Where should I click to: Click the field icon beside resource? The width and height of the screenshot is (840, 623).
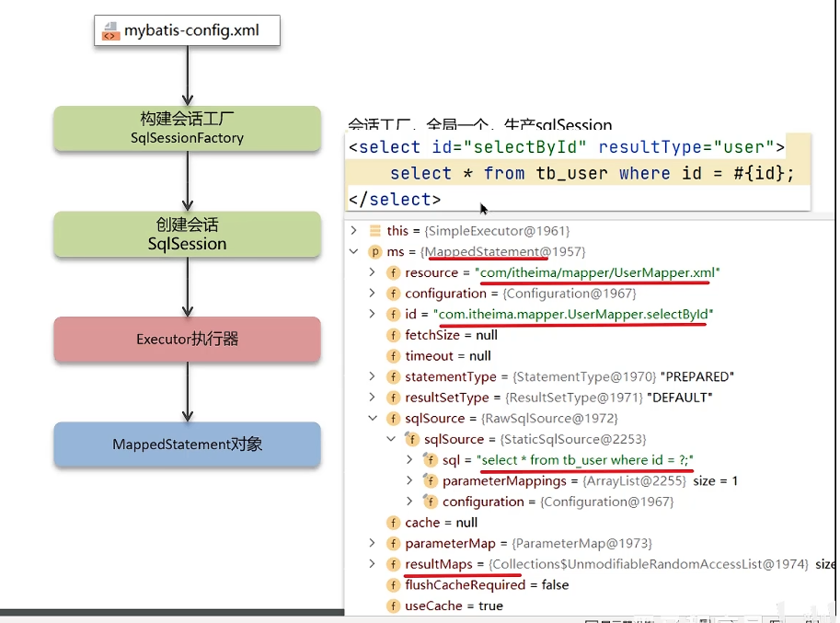coord(393,272)
